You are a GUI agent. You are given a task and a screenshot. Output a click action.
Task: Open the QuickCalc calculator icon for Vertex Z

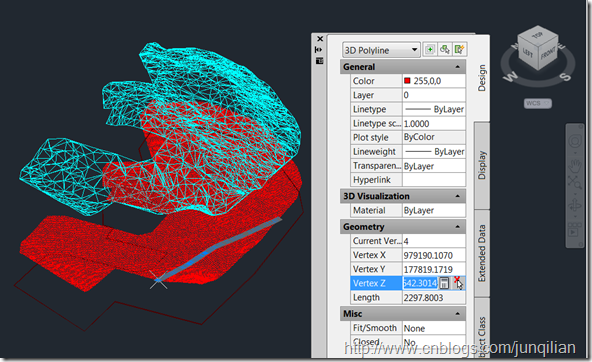tap(444, 283)
